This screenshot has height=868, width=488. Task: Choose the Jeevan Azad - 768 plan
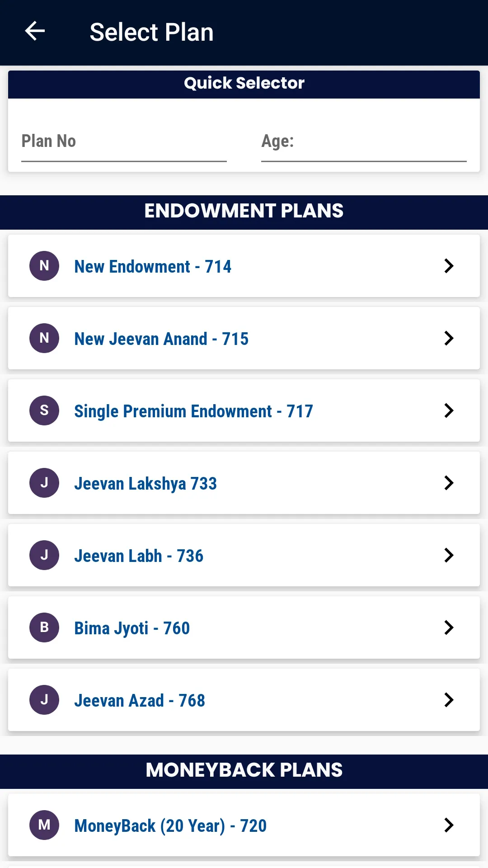pyautogui.click(x=140, y=701)
